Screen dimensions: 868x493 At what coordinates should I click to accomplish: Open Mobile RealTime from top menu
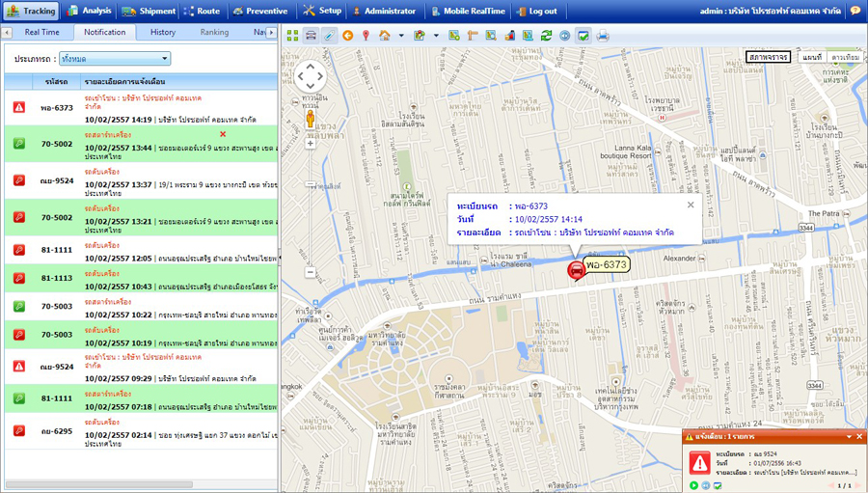(x=468, y=11)
